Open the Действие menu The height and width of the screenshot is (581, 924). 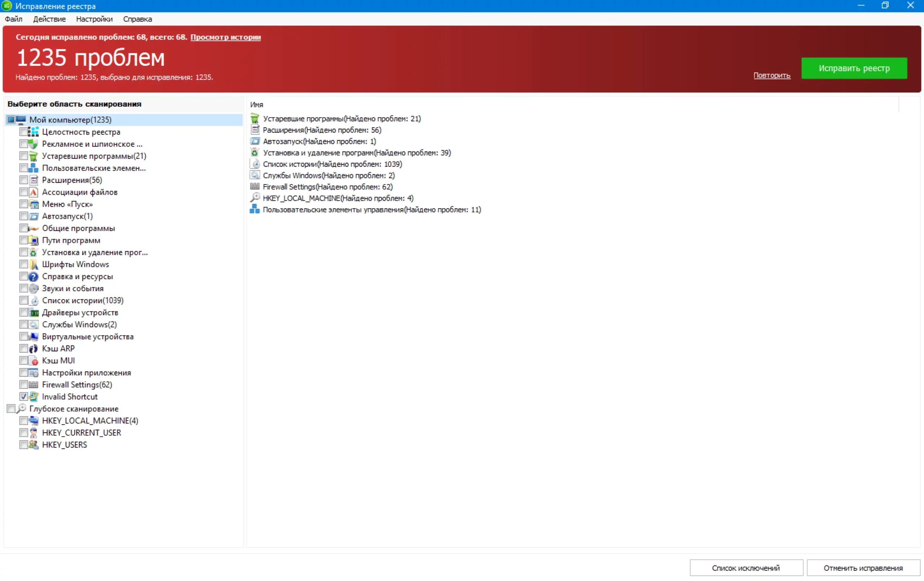tap(49, 19)
